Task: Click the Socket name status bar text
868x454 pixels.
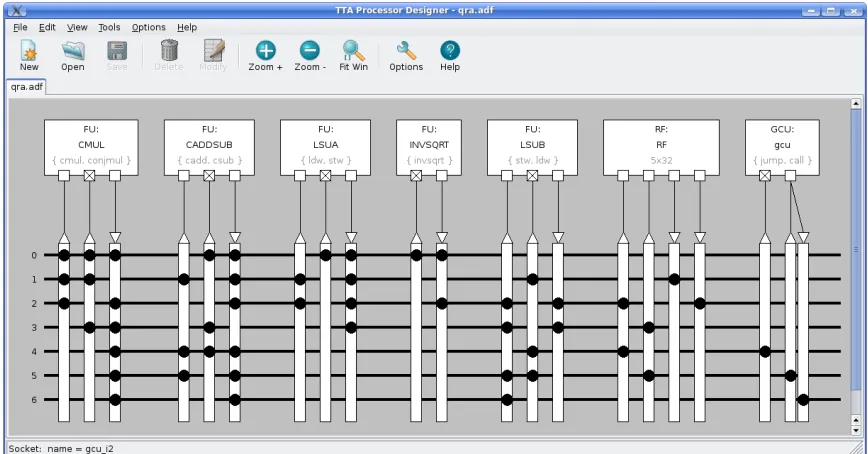Action: point(61,448)
